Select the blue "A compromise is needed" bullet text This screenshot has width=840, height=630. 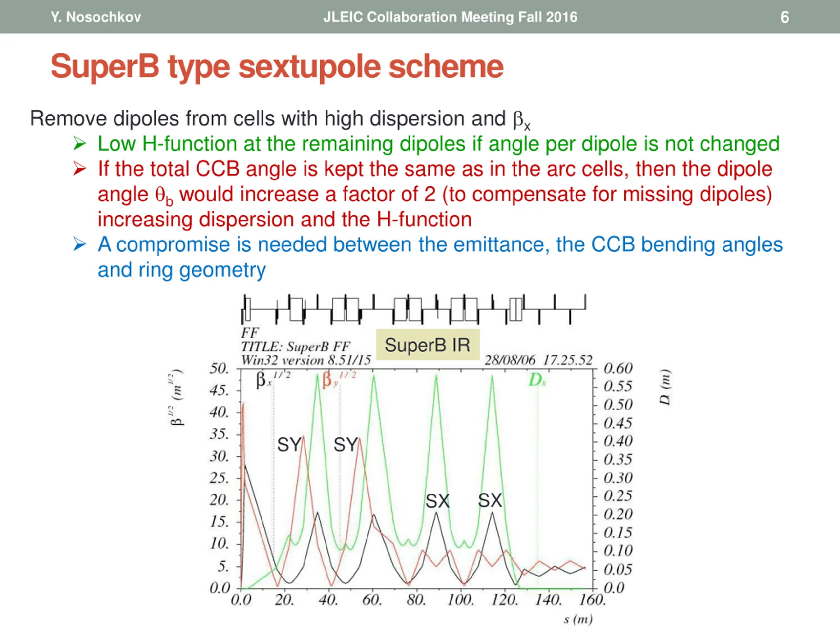point(440,244)
